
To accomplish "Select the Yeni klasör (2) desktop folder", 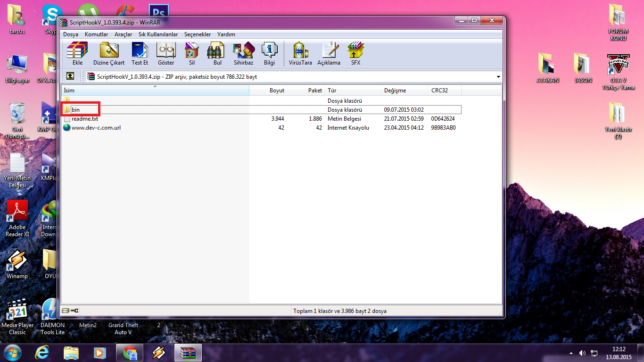I will tap(618, 121).
